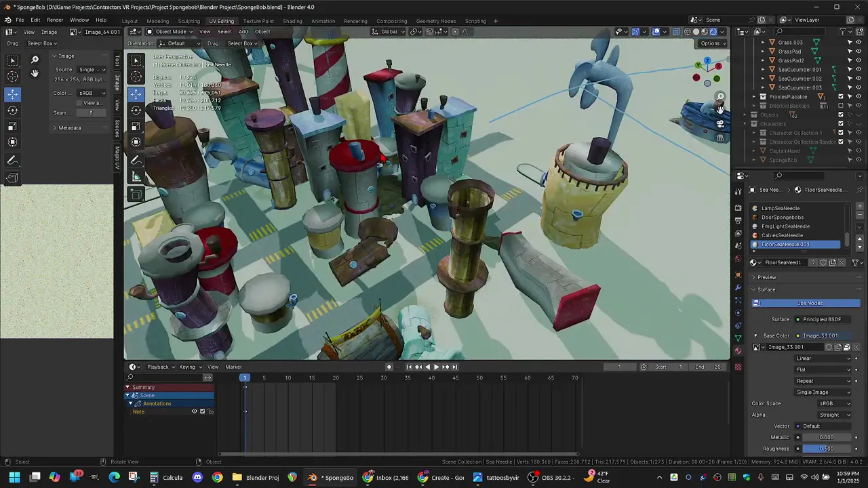This screenshot has height=488, width=868.
Task: Uncheck Objects collection checkbox
Action: click(x=841, y=115)
